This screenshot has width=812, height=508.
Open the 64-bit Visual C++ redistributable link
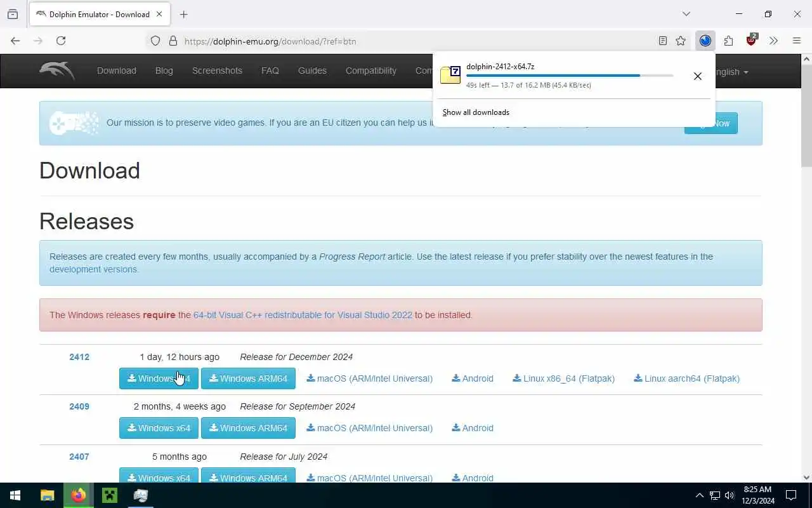[x=303, y=315]
